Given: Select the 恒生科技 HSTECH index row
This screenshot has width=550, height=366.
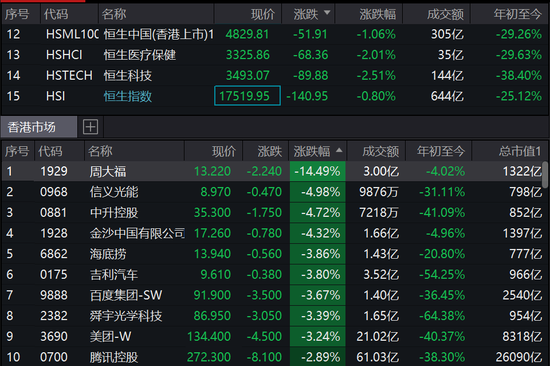Looking at the screenshot, I should click(x=275, y=75).
